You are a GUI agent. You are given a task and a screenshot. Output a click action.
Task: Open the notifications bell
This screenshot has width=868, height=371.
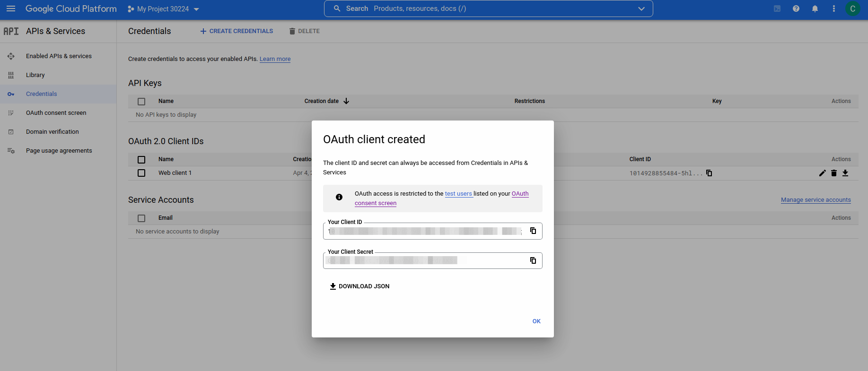point(815,9)
